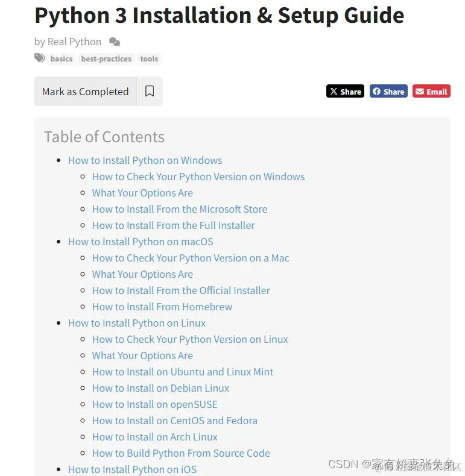This screenshot has width=465, height=476.
Task: Mark the tutorial as completed
Action: tap(86, 91)
